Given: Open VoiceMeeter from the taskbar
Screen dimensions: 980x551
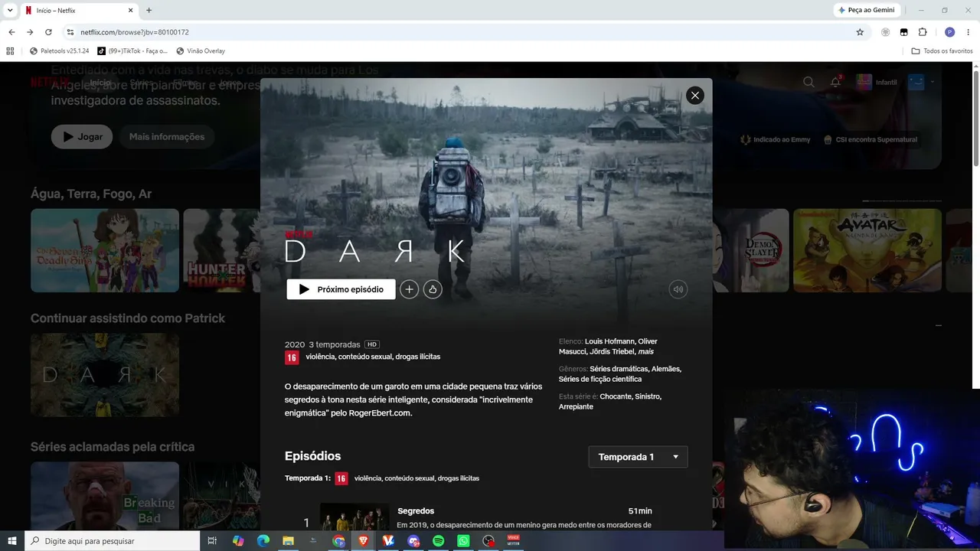Looking at the screenshot, I should click(514, 541).
